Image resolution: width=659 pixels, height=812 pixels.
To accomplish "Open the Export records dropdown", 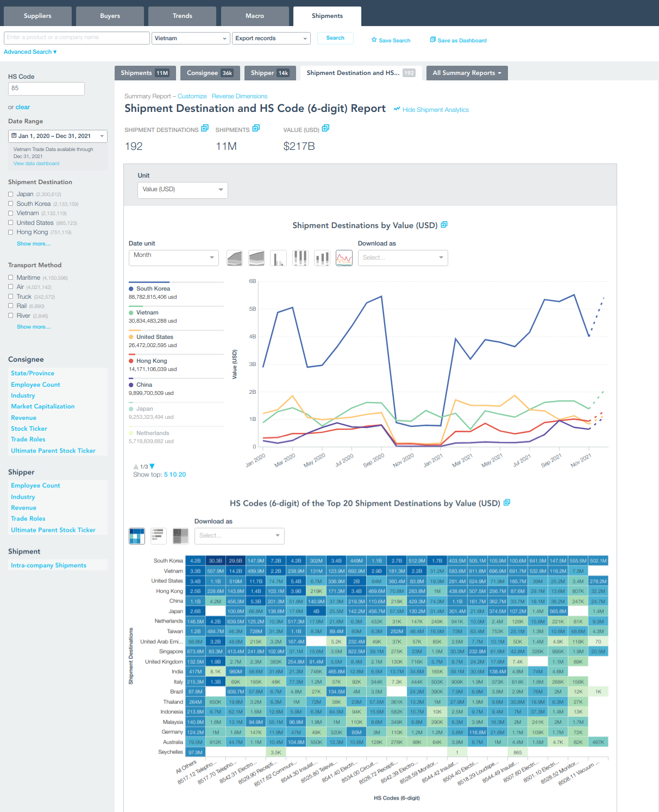I will 271,38.
